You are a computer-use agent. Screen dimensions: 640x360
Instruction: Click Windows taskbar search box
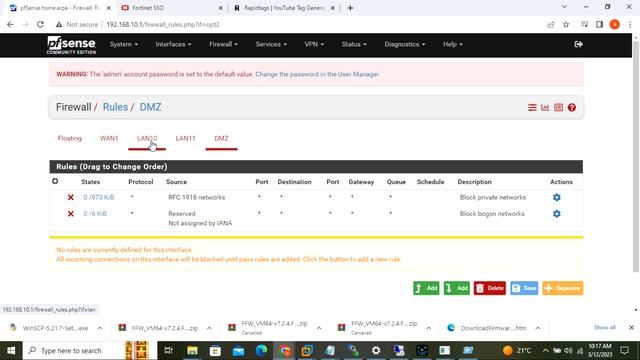pos(73,351)
